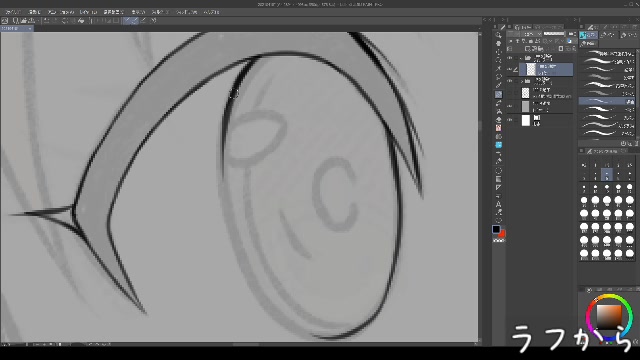Open CLIP STUDIO launcher icon in command bar
This screenshot has height=360, width=640.
point(5,20)
